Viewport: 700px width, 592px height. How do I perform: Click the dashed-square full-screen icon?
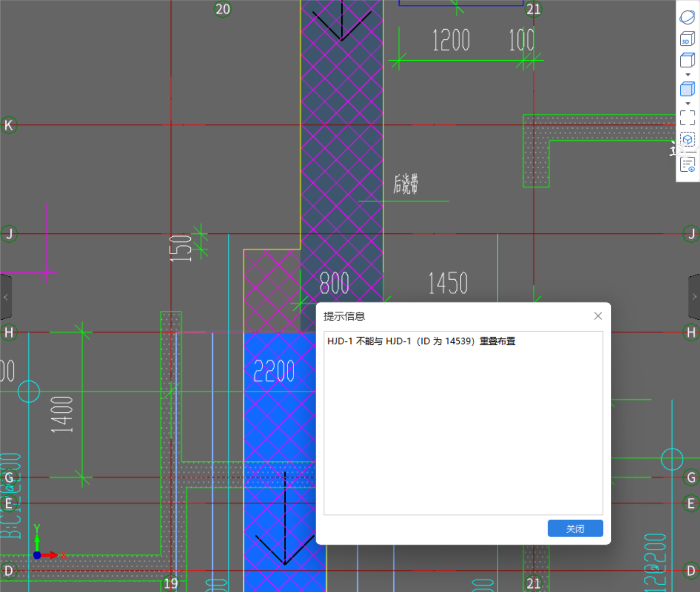coord(687,117)
